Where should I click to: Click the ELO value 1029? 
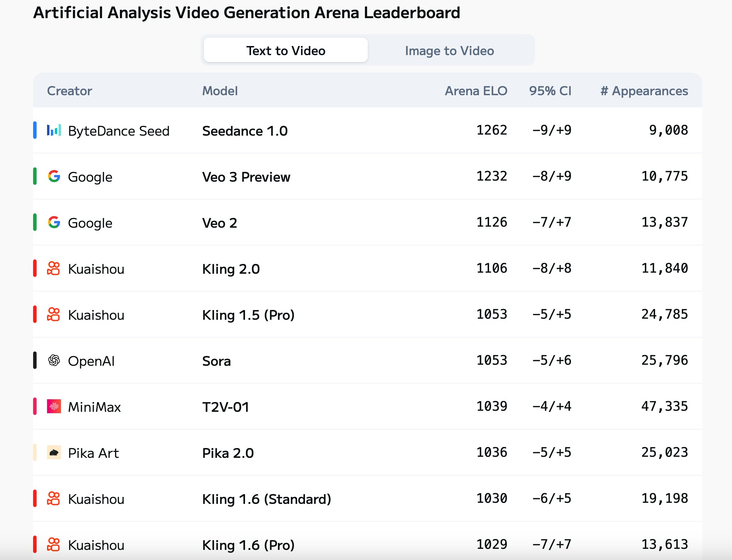492,544
